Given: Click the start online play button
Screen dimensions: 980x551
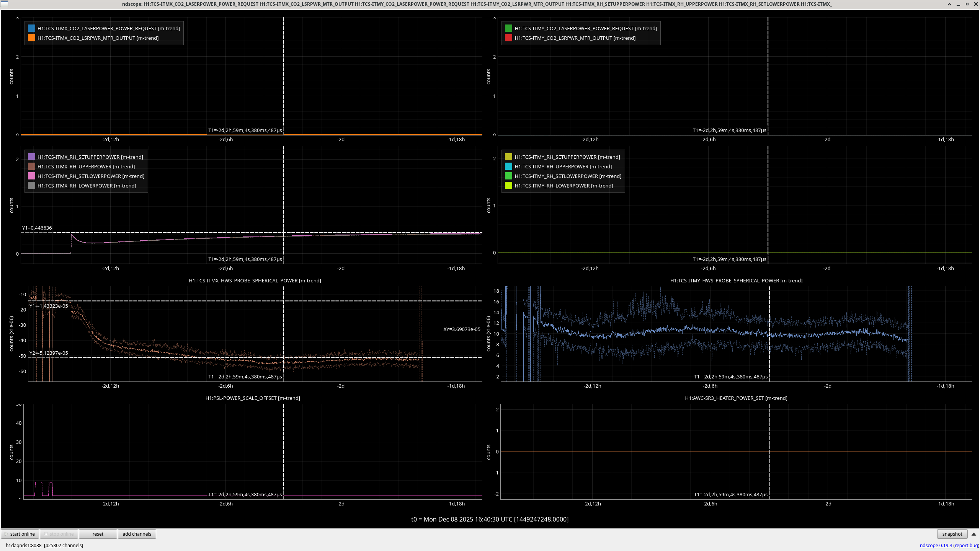Looking at the screenshot, I should (x=20, y=534).
